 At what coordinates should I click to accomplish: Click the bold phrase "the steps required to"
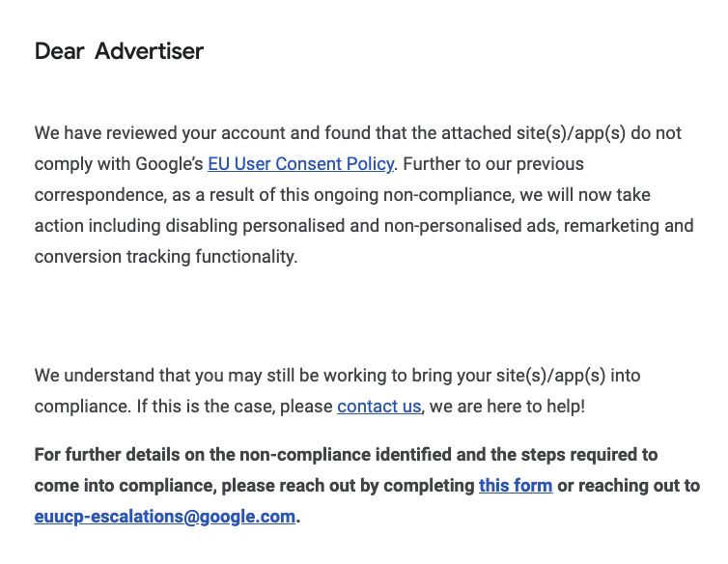[575, 455]
